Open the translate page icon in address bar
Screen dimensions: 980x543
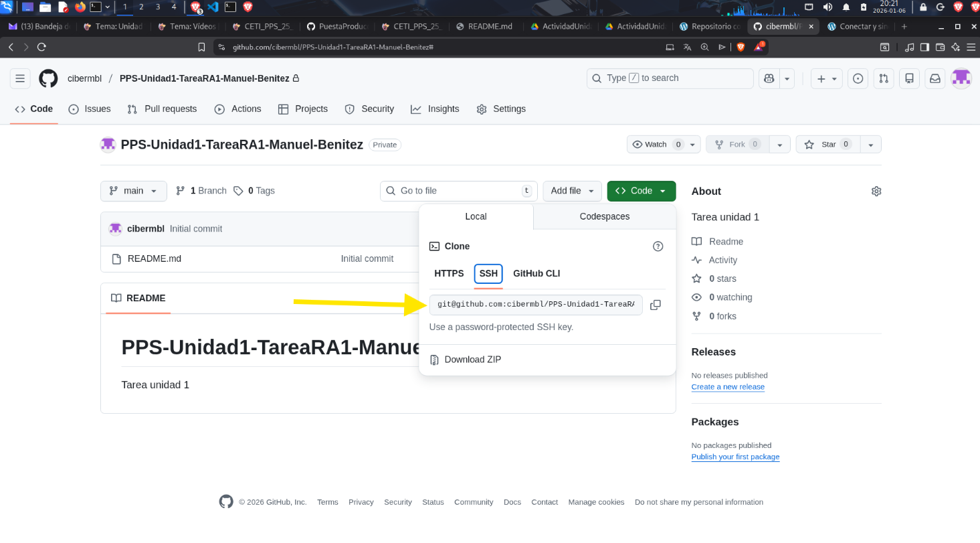[687, 47]
